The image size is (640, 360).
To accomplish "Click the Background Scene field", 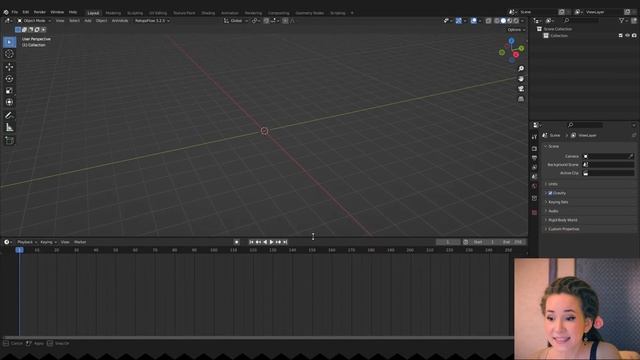I will pyautogui.click(x=608, y=164).
